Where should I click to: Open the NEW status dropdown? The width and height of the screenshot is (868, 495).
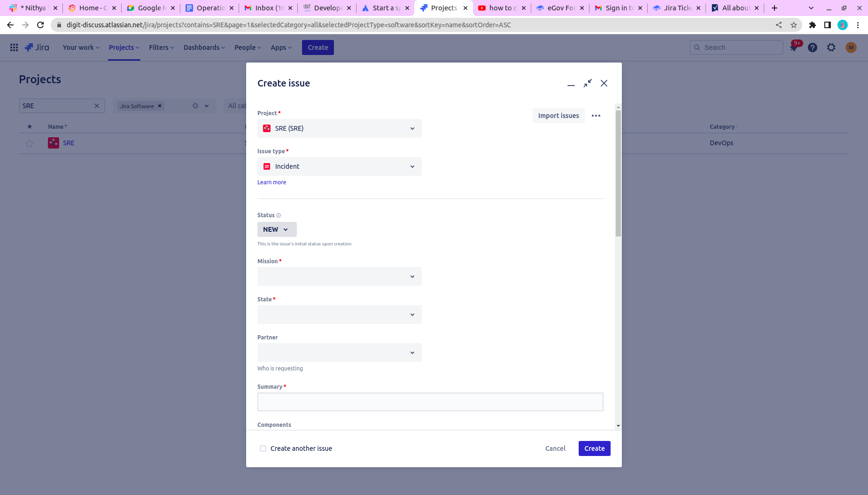point(277,229)
